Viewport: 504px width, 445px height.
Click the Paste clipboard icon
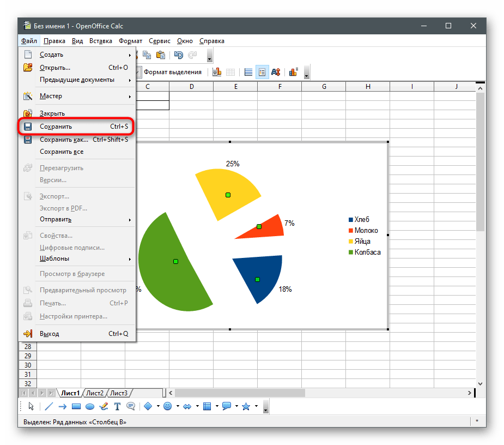(160, 55)
